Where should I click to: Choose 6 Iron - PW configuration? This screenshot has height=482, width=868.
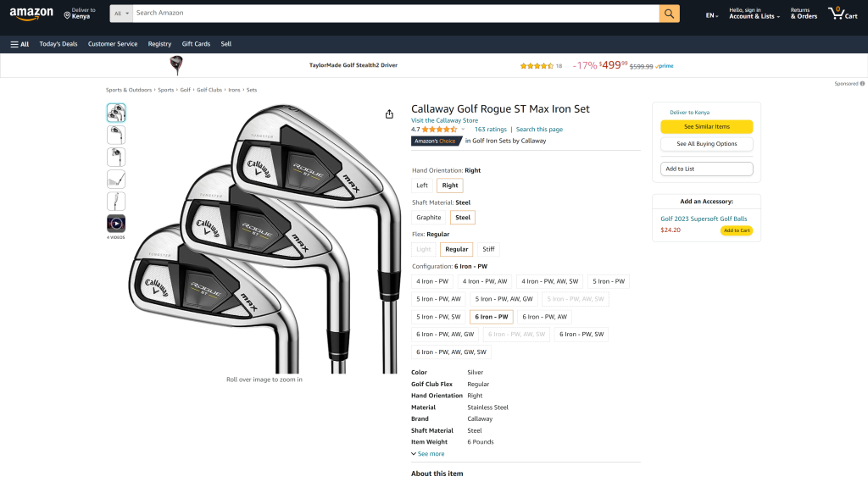492,317
